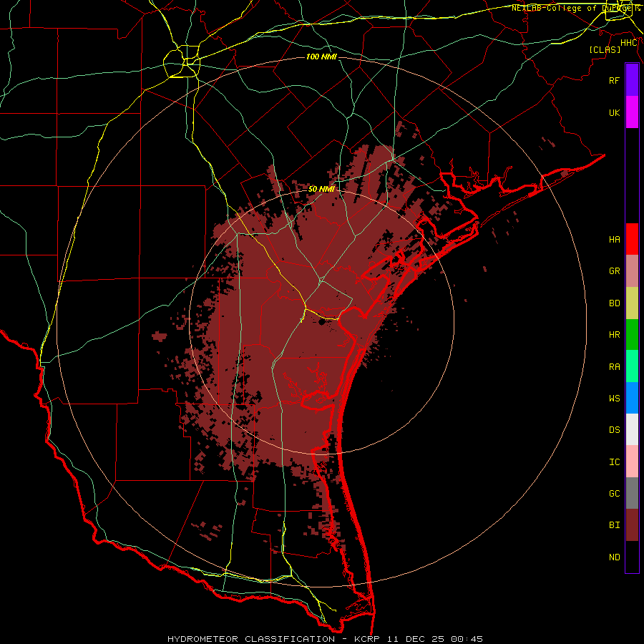
Task: Click the 100 NMI range ring label
Action: [x=321, y=57]
